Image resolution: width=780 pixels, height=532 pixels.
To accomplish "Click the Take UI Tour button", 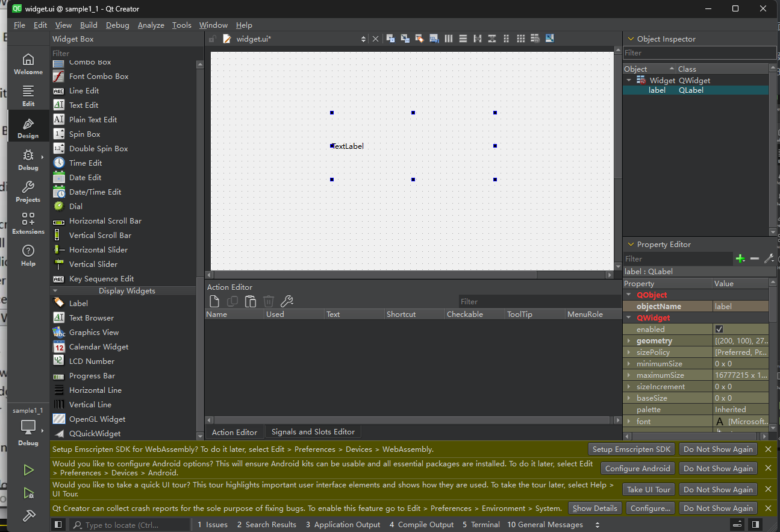I will tap(648, 490).
